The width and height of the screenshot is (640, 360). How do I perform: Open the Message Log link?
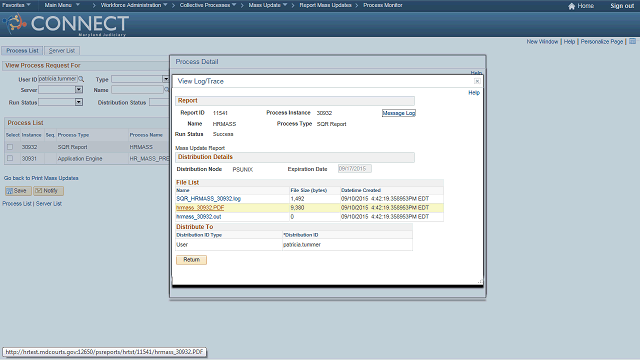click(399, 113)
